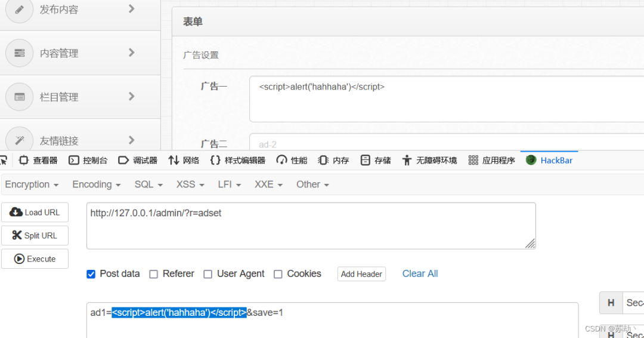This screenshot has height=338, width=644.
Task: Open the SQL dropdown menu
Action: 148,184
